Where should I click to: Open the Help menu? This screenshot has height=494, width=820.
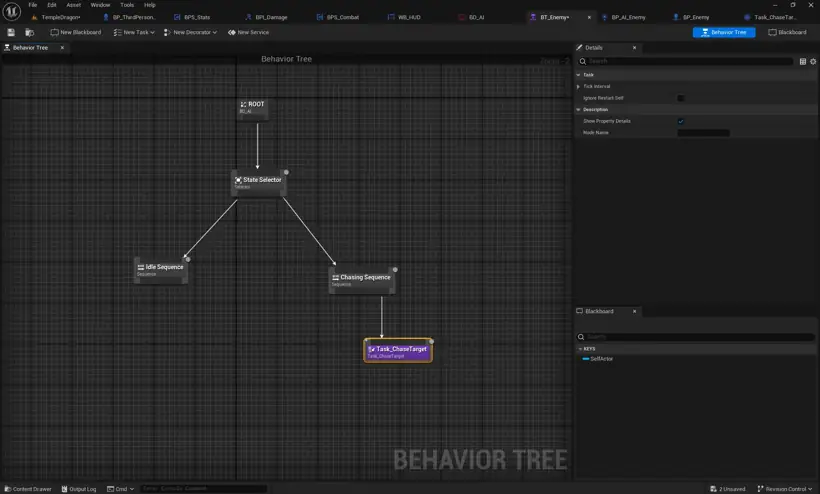click(x=150, y=5)
